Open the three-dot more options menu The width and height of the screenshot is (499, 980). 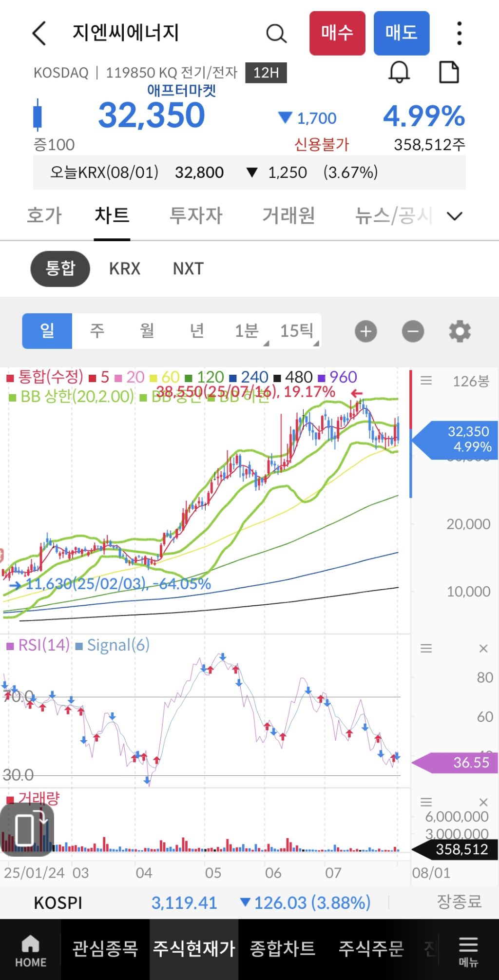(459, 34)
